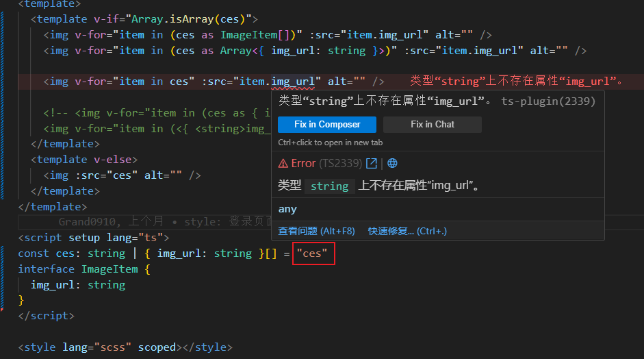
Task: Click the underlined img_url in the error line
Action: click(293, 82)
